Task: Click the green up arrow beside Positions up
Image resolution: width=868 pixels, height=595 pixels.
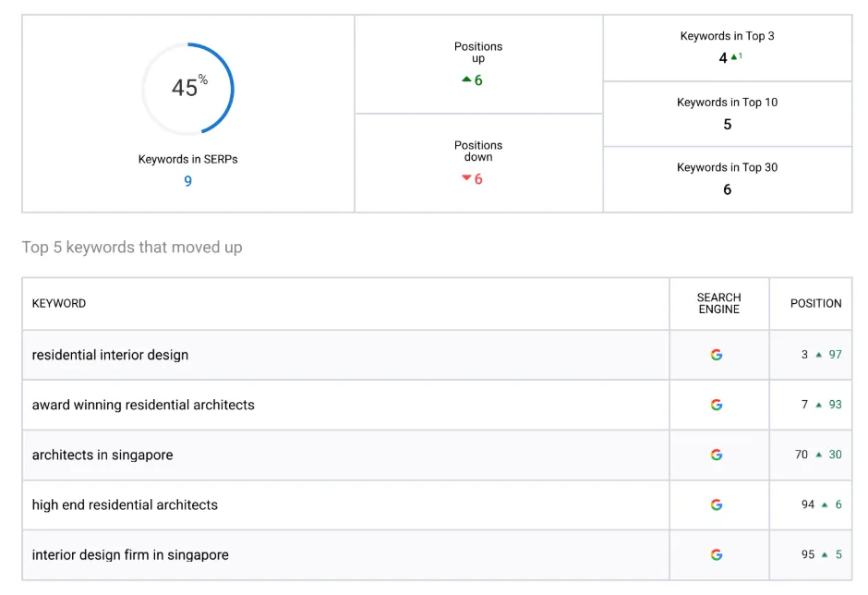Action: click(x=467, y=79)
